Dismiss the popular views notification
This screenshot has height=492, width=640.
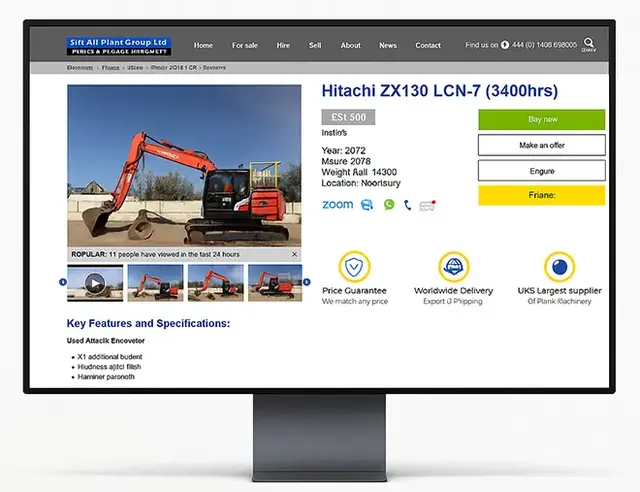(294, 254)
